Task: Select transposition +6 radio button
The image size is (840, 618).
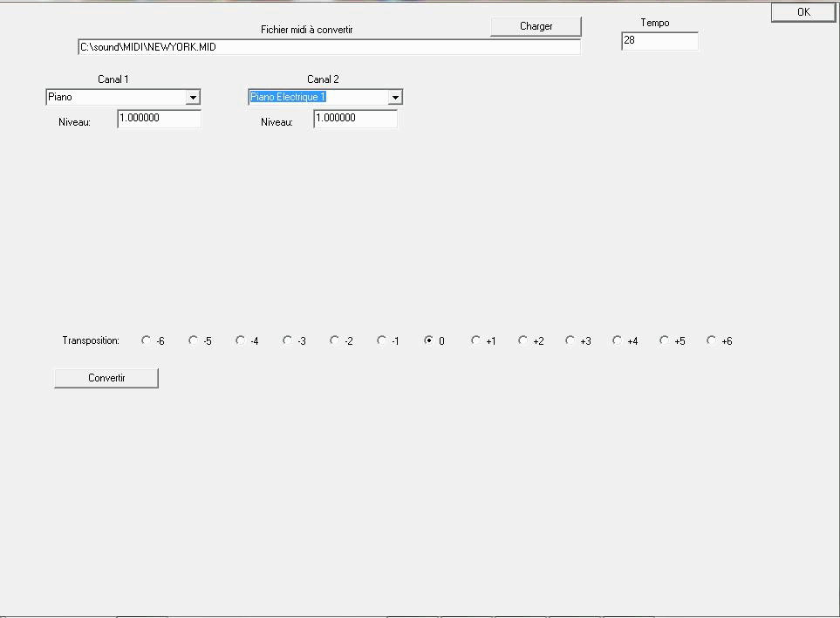Action: click(x=712, y=340)
